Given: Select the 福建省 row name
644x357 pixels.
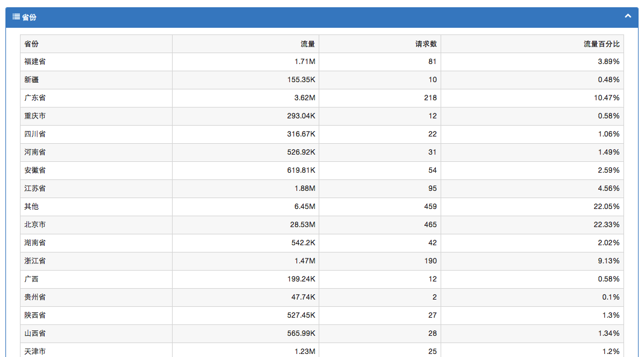Looking at the screenshot, I should [35, 62].
